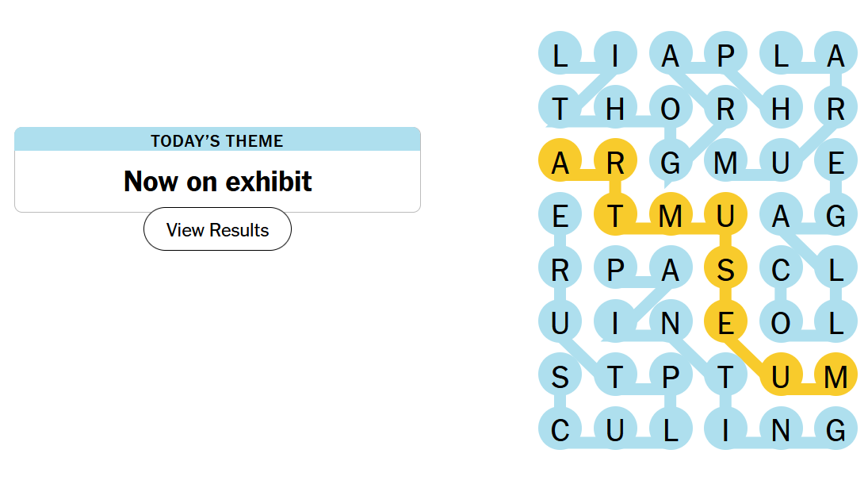Tap the blue letter M

(x=725, y=163)
